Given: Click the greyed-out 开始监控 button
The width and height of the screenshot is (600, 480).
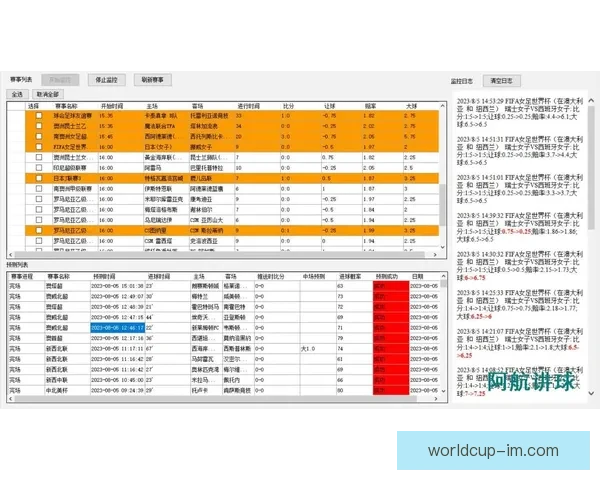Looking at the screenshot, I should 60,80.
